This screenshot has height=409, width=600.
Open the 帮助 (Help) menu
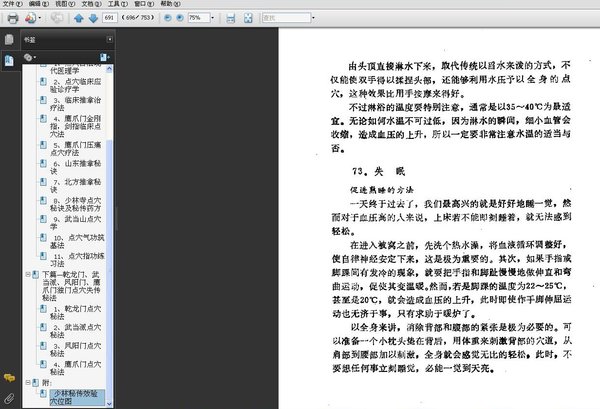170,4
